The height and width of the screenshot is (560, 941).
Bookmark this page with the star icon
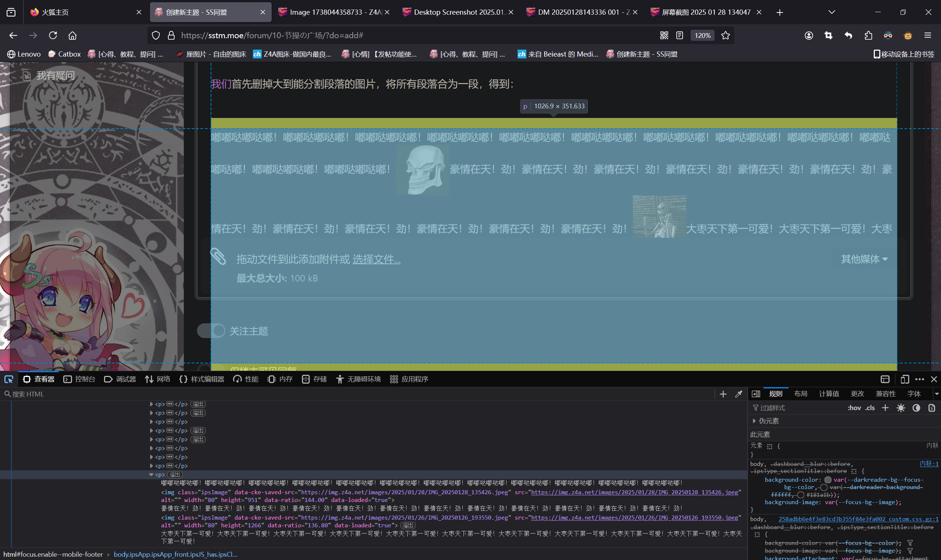coord(725,36)
